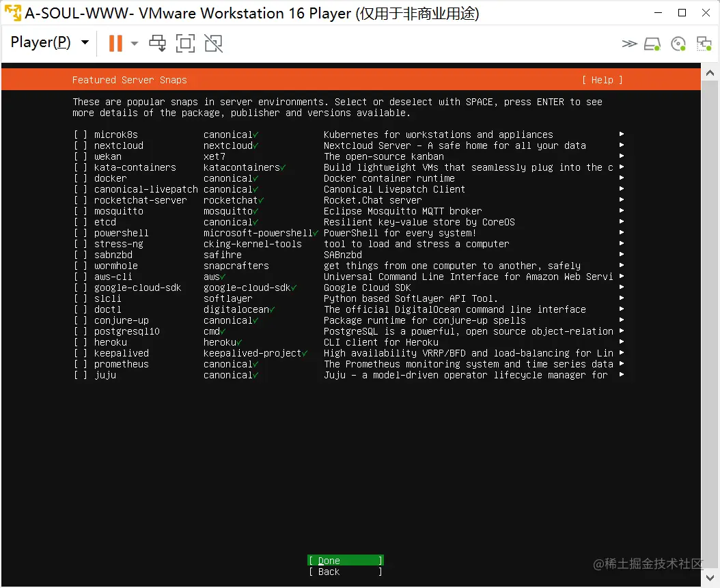Open power options dropdown arrow beside pause
Viewport: 720px width, 588px height.
point(135,44)
